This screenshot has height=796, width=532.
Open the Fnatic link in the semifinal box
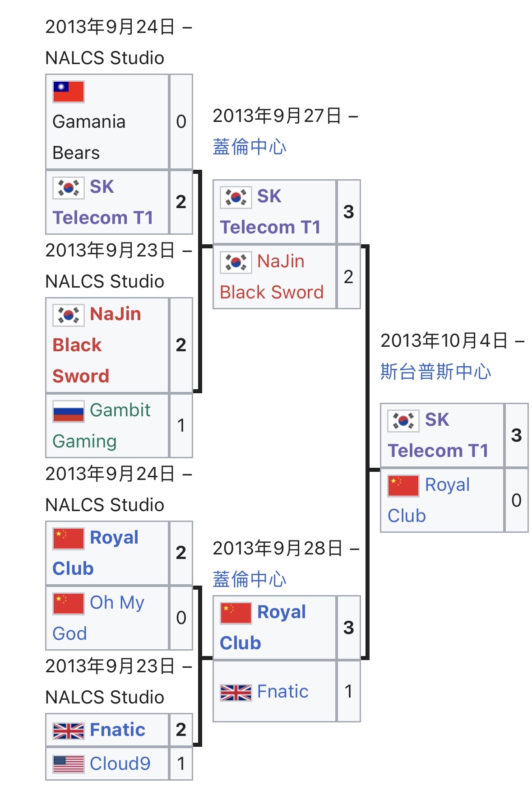[282, 692]
